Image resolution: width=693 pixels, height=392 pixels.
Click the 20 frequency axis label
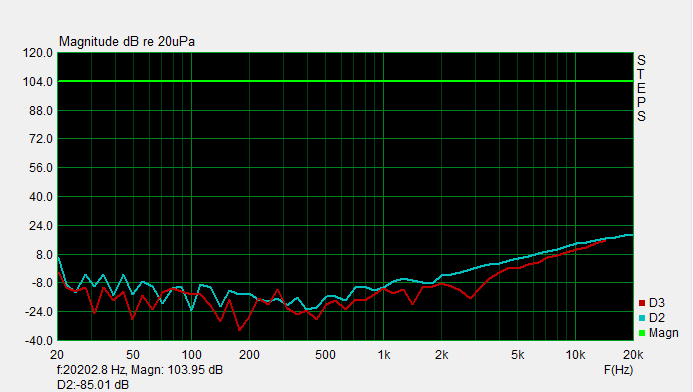(x=57, y=355)
